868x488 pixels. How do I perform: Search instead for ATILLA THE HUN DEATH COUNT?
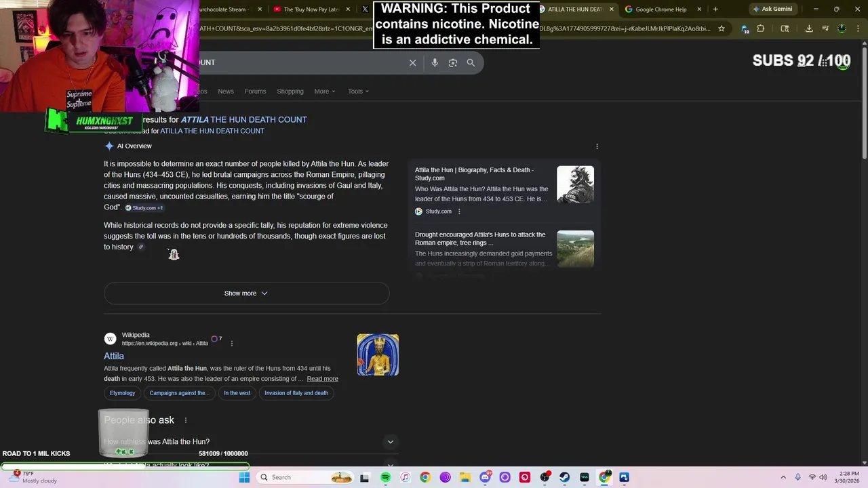point(212,131)
